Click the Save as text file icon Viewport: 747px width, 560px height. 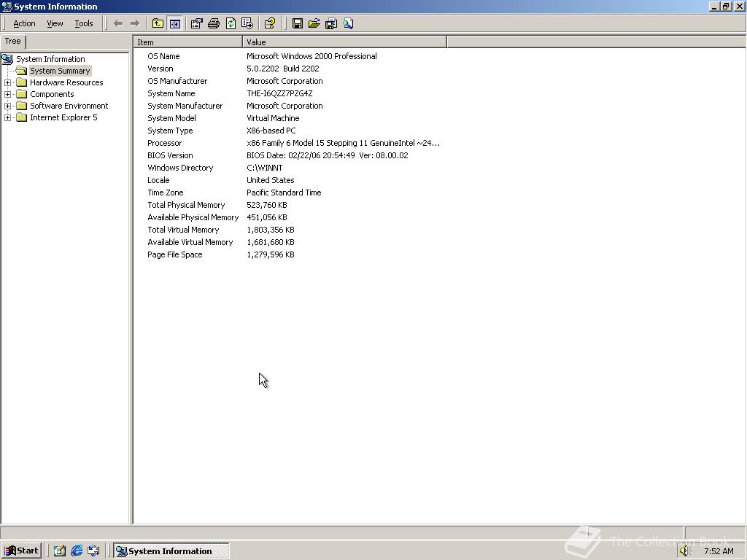pos(331,23)
